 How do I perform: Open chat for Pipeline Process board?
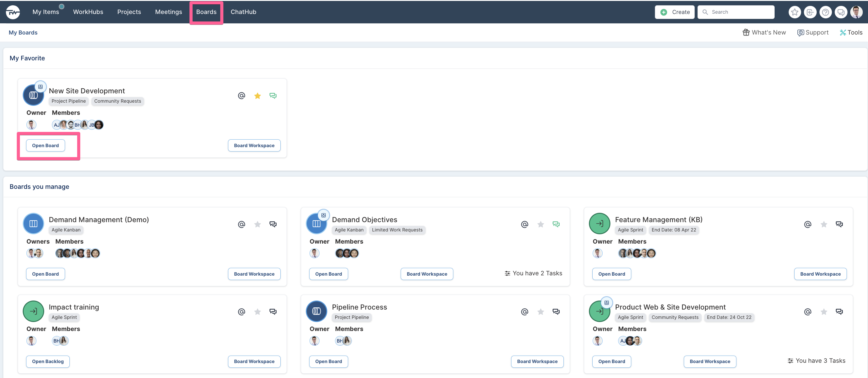pyautogui.click(x=556, y=312)
